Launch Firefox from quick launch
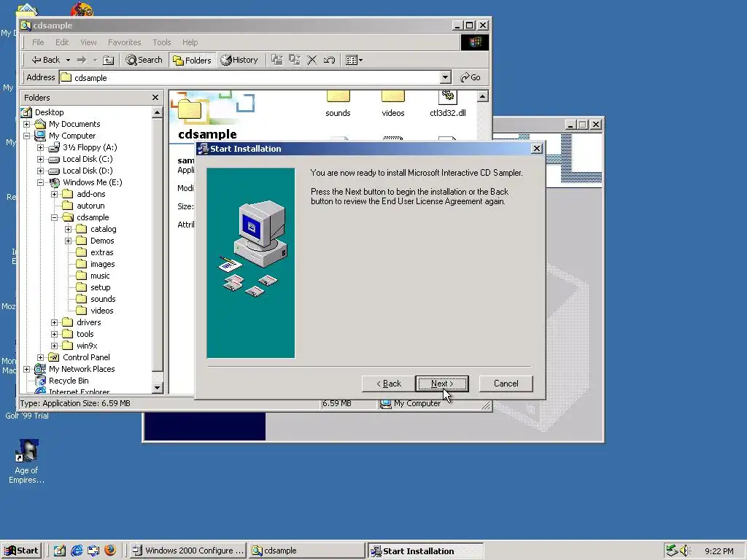The image size is (747, 560). tap(110, 551)
